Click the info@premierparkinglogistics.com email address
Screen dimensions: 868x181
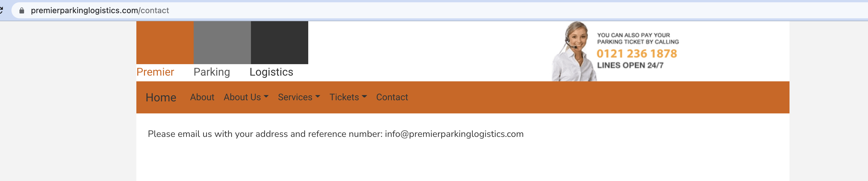[454, 134]
